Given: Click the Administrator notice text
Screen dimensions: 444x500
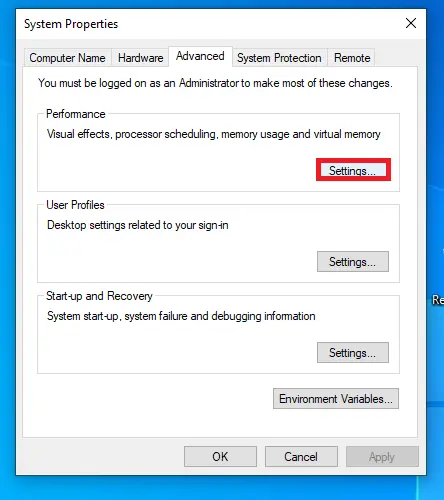Looking at the screenshot, I should pos(215,83).
